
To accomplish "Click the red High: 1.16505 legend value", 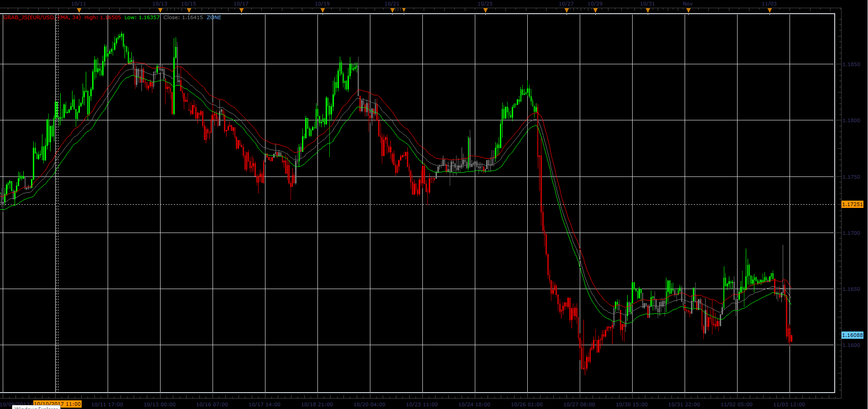I will coord(103,17).
